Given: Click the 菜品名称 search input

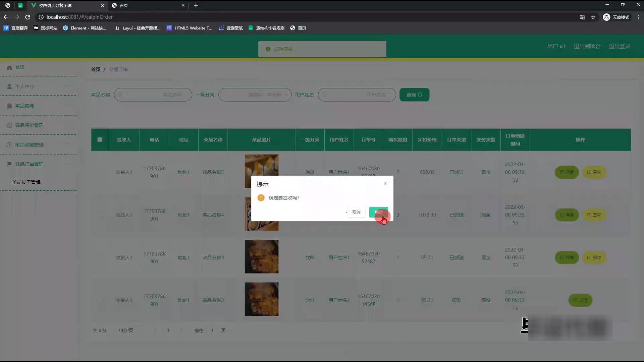Looking at the screenshot, I should point(153,95).
